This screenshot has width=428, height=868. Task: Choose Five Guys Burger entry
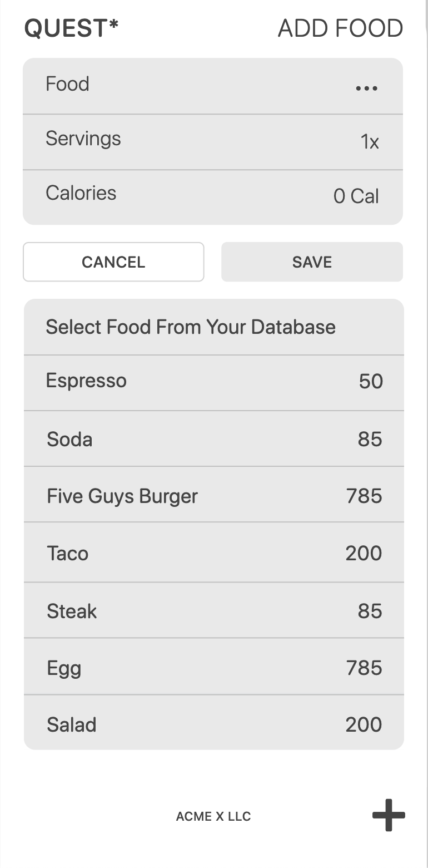click(122, 496)
